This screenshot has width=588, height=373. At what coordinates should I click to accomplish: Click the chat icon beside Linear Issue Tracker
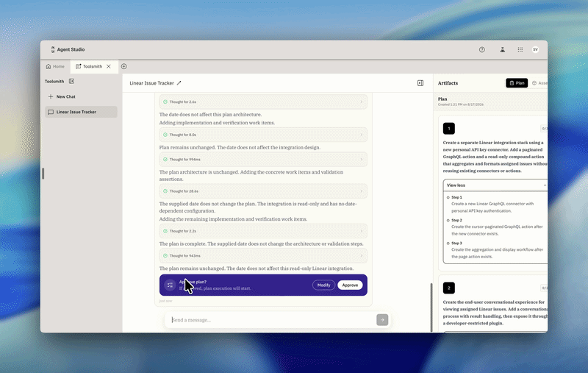click(x=51, y=112)
